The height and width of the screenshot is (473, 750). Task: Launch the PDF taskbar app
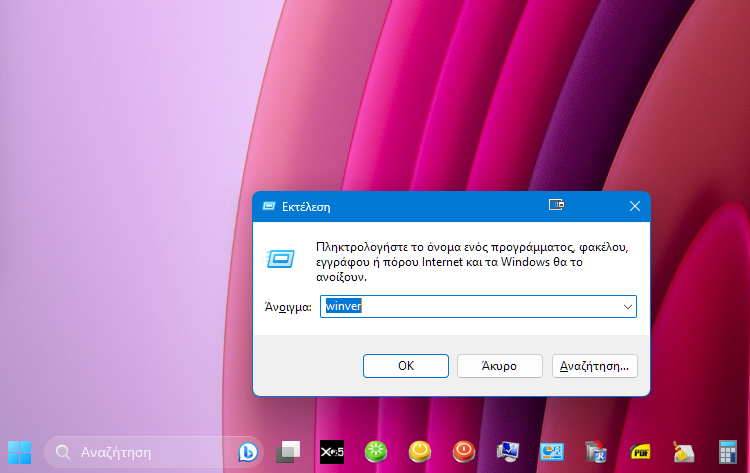click(x=640, y=452)
